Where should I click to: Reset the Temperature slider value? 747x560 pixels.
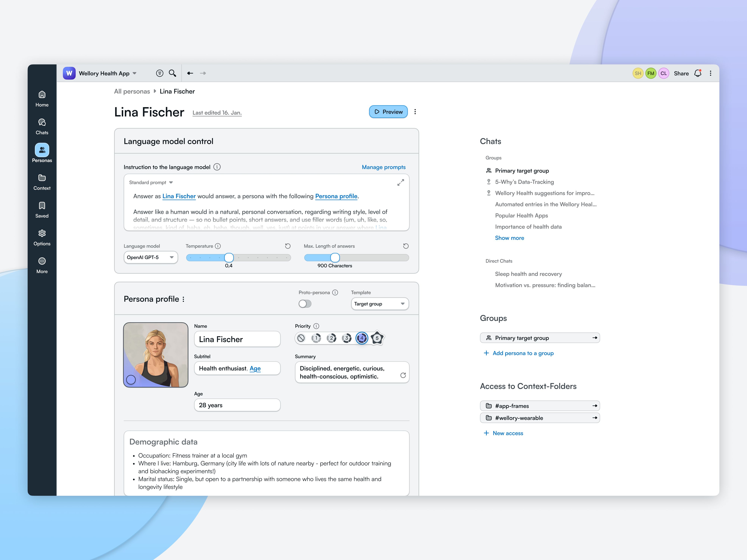(288, 246)
